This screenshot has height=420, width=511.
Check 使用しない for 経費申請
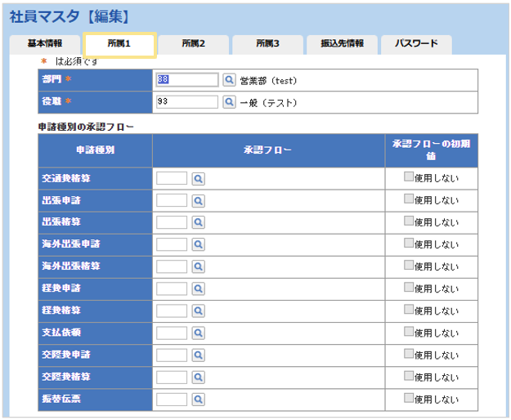click(x=409, y=287)
